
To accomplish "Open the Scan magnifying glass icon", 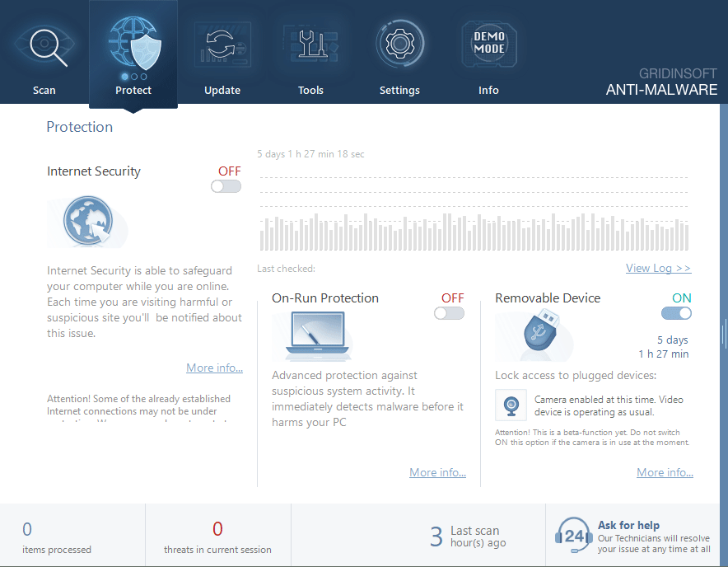I will click(x=44, y=45).
